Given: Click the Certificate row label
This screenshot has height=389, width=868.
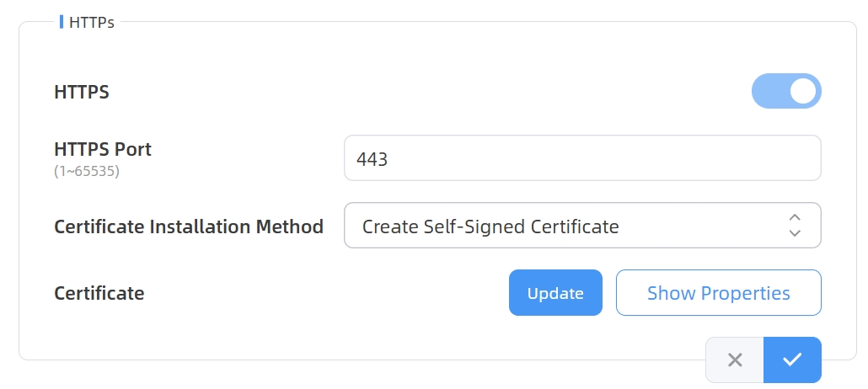Looking at the screenshot, I should 99,293.
